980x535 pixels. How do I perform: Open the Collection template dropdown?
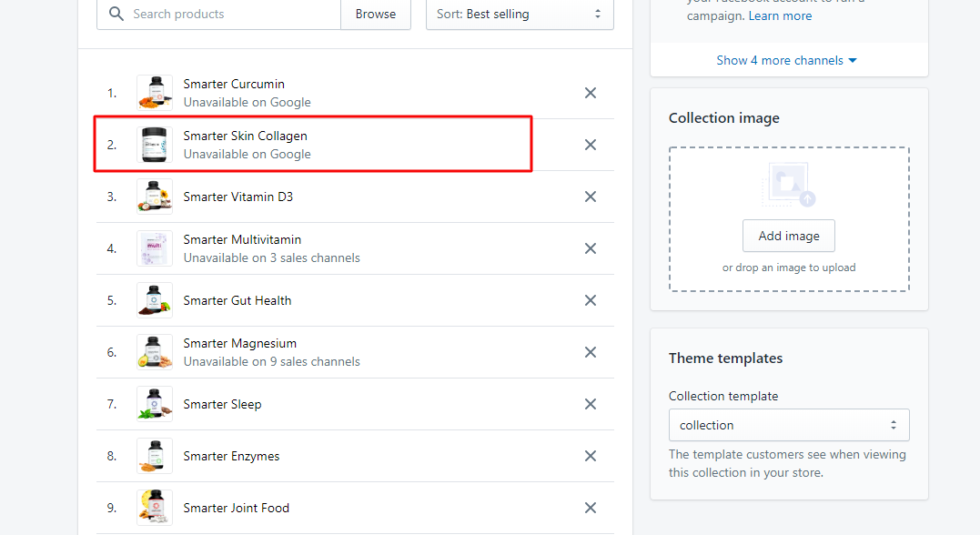coord(788,425)
